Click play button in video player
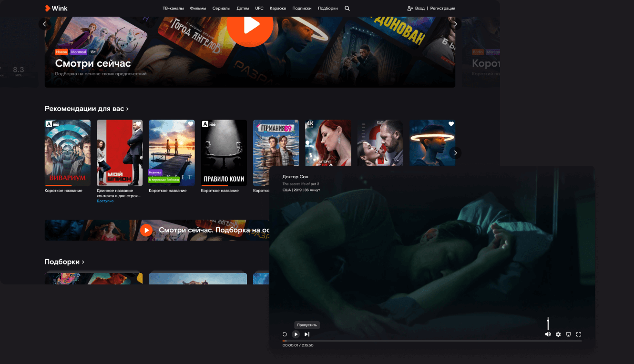 tap(296, 334)
